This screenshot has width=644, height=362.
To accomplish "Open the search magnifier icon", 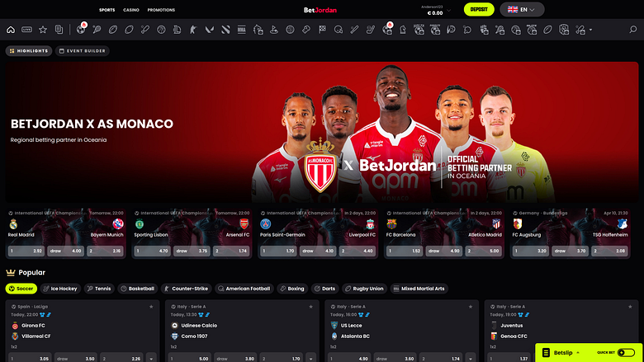I will (633, 30).
